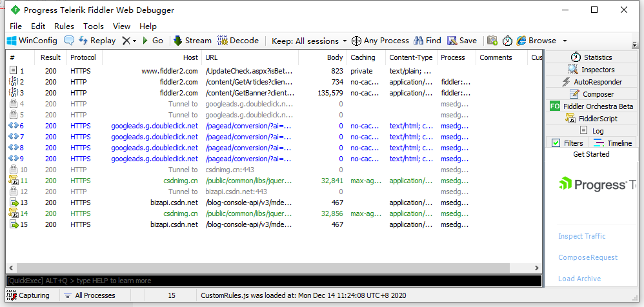The width and height of the screenshot is (644, 307).
Task: Click the Progress Telerik logo banner
Action: [598, 184]
